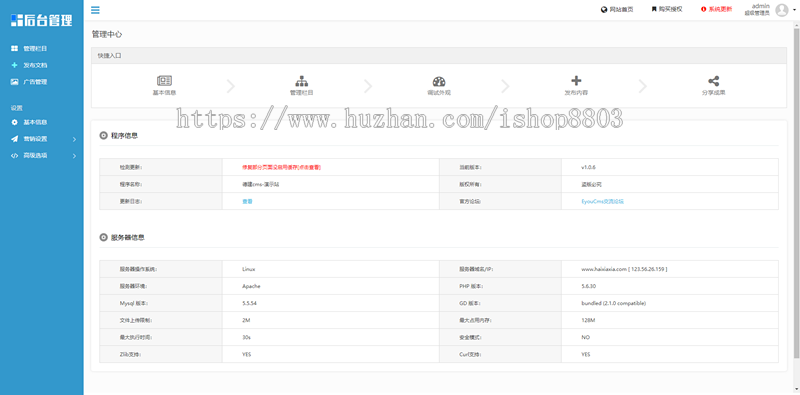Expand the 高级选项 sidebar submenu
This screenshot has width=800, height=395.
42,155
